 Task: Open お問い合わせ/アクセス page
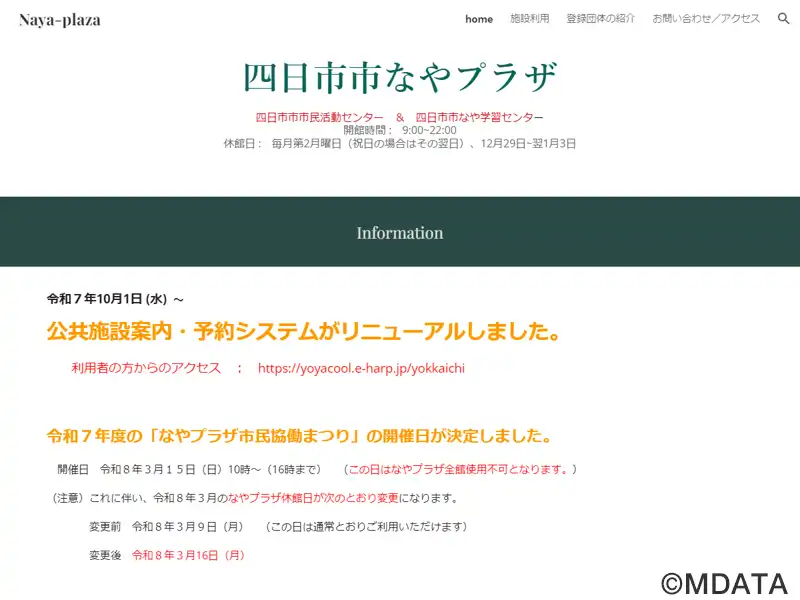(706, 19)
